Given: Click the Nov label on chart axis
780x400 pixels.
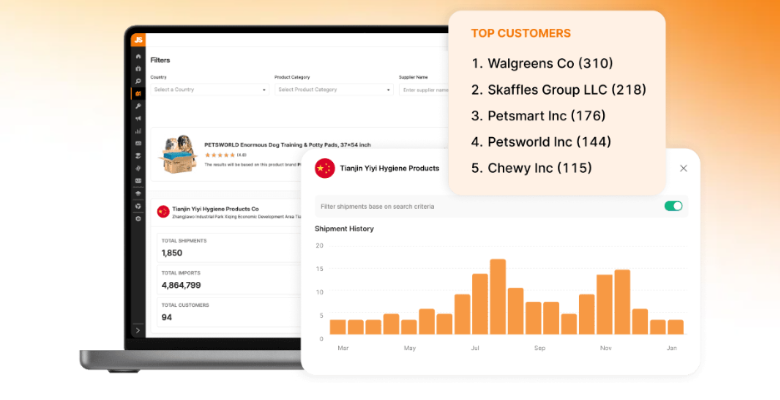Looking at the screenshot, I should [605, 348].
